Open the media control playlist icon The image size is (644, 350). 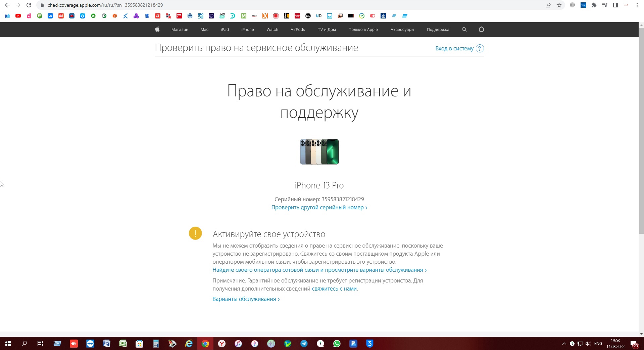pyautogui.click(x=605, y=5)
